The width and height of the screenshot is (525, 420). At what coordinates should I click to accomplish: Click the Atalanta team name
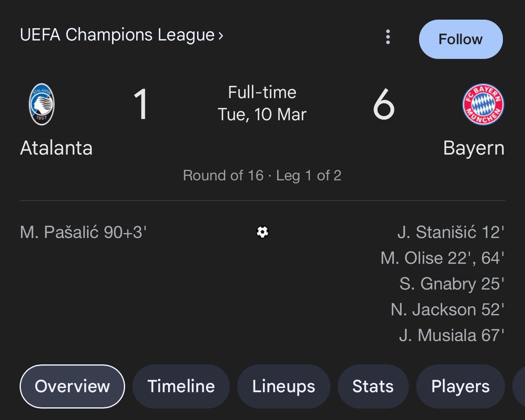[x=56, y=148]
